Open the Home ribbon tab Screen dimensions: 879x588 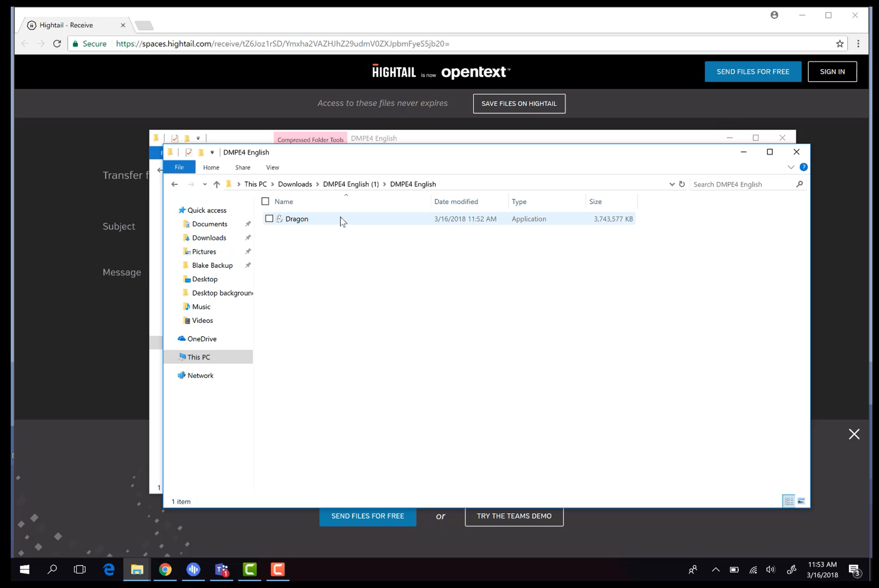[x=211, y=167]
